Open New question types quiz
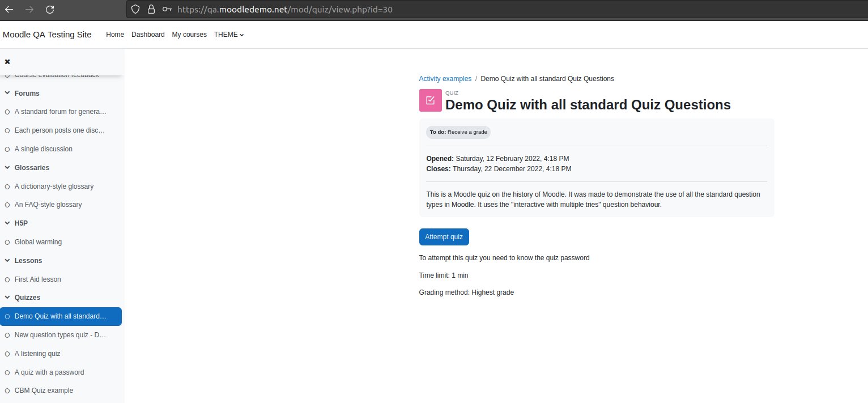868x403 pixels. pyautogui.click(x=60, y=335)
